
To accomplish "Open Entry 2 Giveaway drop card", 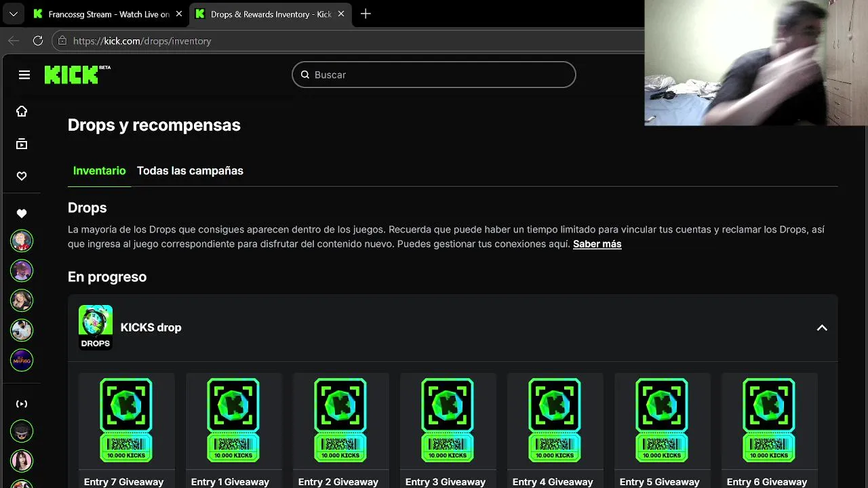I will pyautogui.click(x=340, y=430).
